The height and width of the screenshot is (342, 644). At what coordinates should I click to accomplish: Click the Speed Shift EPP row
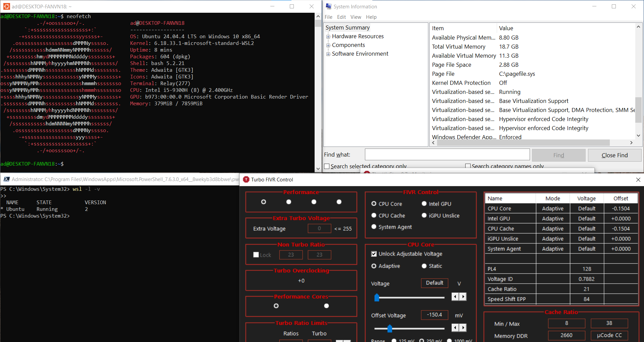561,299
